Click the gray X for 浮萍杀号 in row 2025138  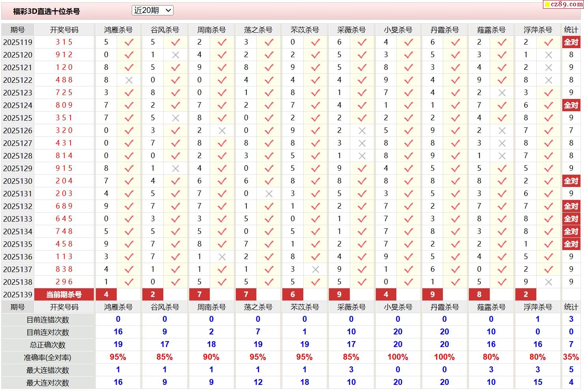point(549,282)
